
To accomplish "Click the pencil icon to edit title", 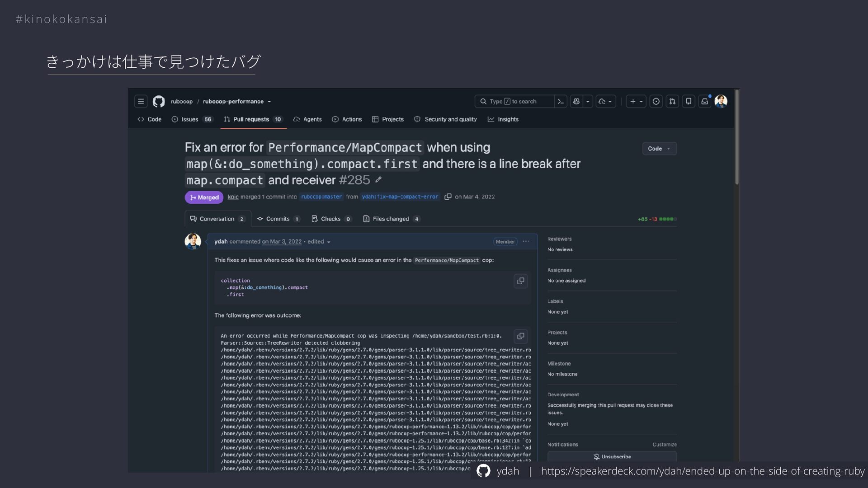I will (378, 180).
